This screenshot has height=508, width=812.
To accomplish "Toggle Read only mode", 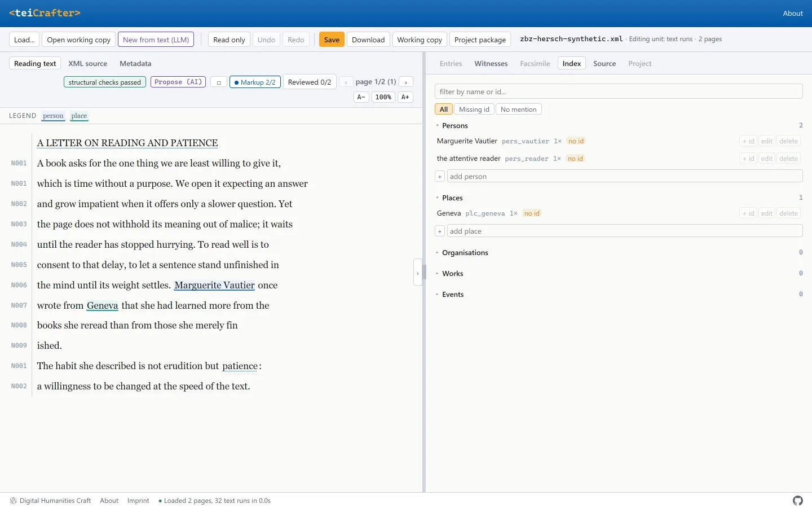I will 229,40.
